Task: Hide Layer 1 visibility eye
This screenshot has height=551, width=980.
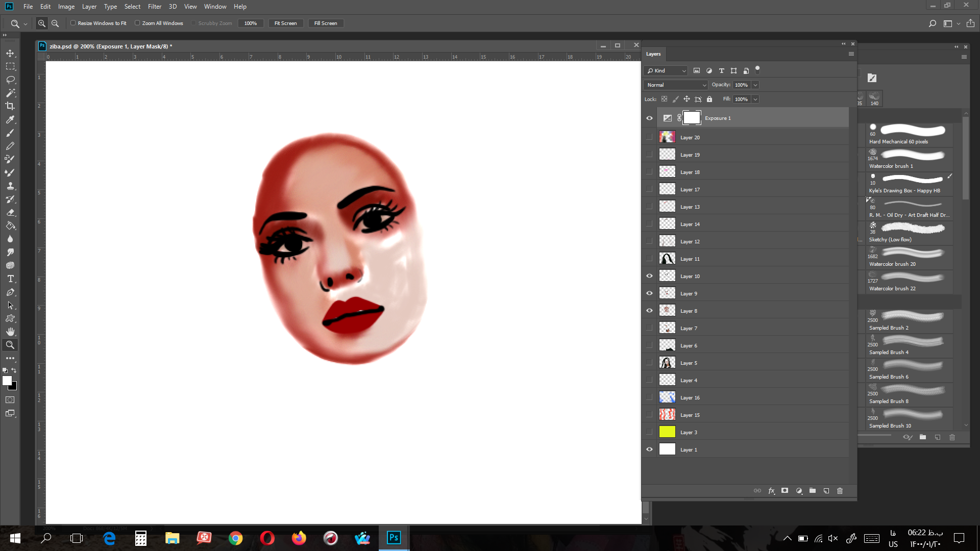Action: 649,449
